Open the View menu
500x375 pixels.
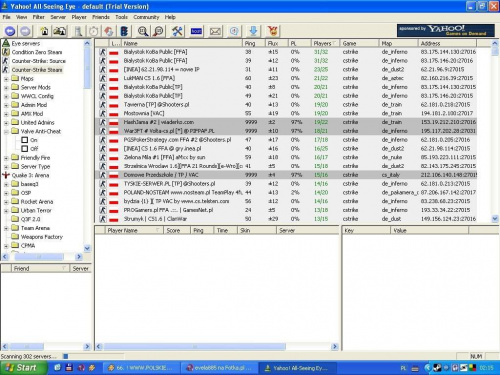coord(22,17)
